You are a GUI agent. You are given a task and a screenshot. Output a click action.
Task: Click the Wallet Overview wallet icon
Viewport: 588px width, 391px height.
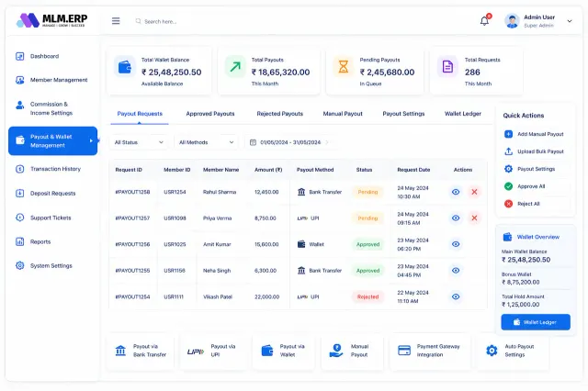point(507,237)
